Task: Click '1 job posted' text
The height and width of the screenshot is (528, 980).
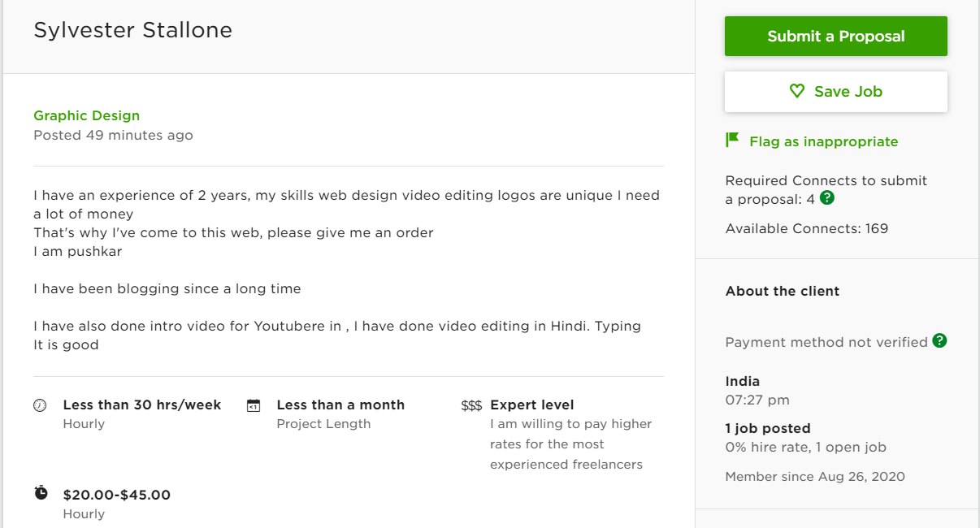Action: (x=768, y=428)
